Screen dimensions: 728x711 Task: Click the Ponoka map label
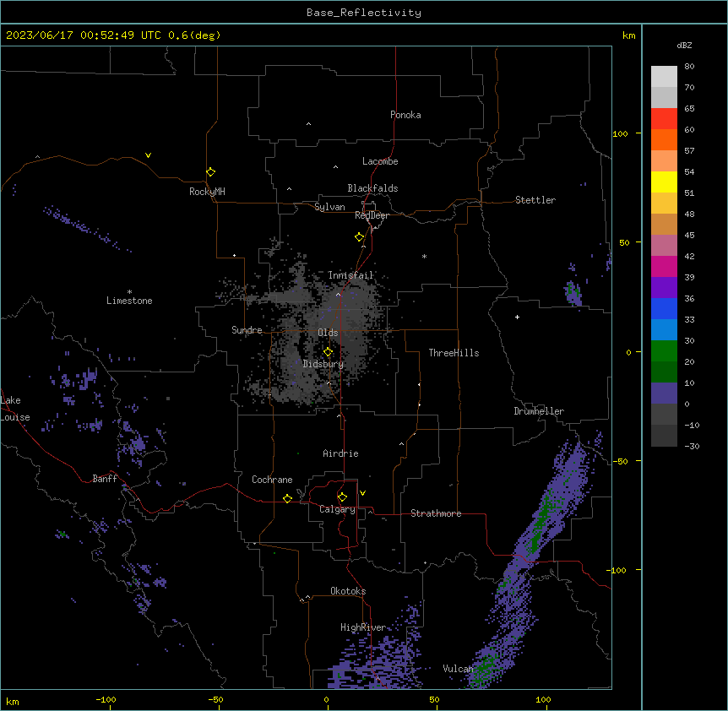405,115
